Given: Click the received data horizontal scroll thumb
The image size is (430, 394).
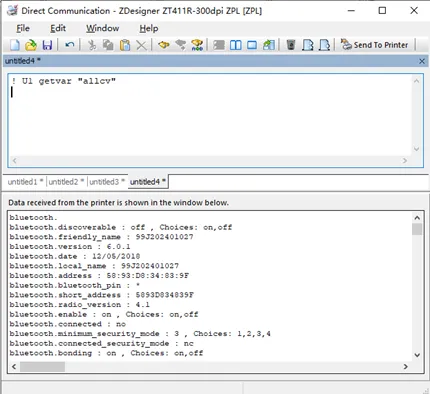Looking at the screenshot, I should coord(42,367).
